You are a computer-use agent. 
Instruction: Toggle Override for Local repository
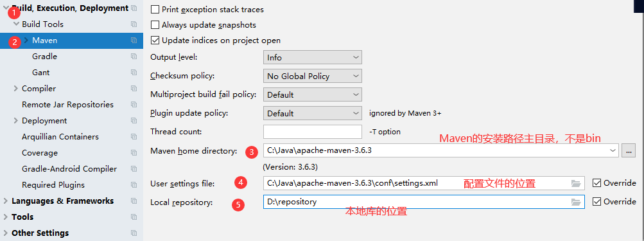[596, 202]
